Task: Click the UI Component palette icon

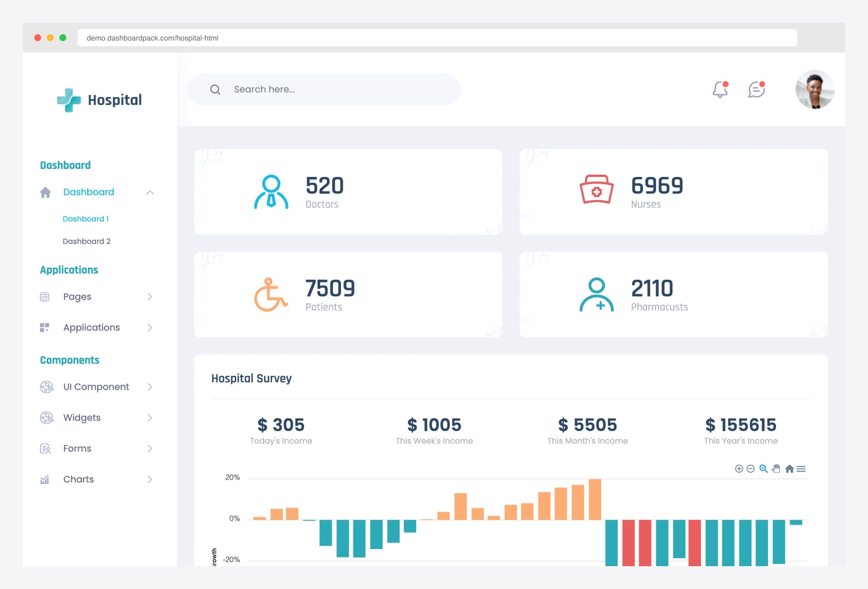Action: (x=47, y=387)
